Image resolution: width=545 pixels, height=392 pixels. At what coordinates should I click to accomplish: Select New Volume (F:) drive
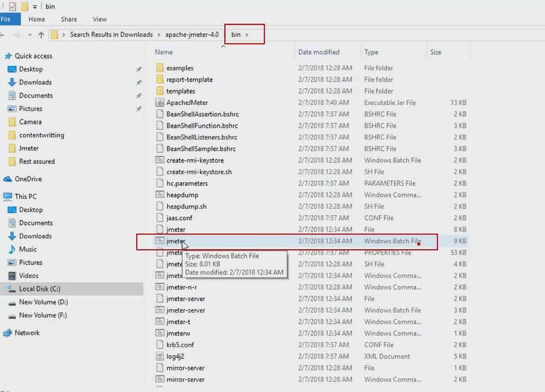pos(43,315)
